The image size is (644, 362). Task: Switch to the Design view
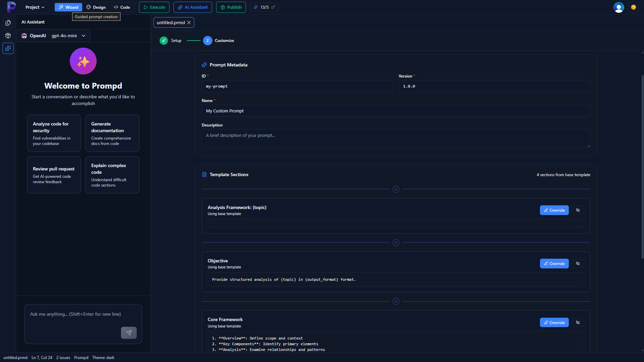coord(96,7)
